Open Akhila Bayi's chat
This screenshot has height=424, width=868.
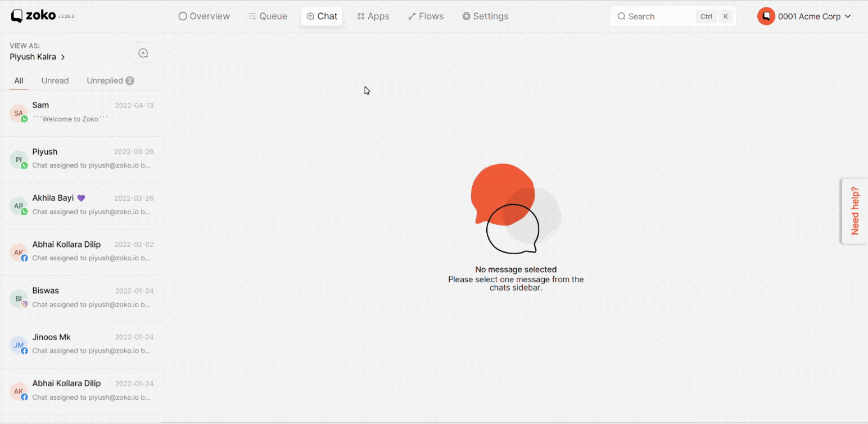click(81, 206)
